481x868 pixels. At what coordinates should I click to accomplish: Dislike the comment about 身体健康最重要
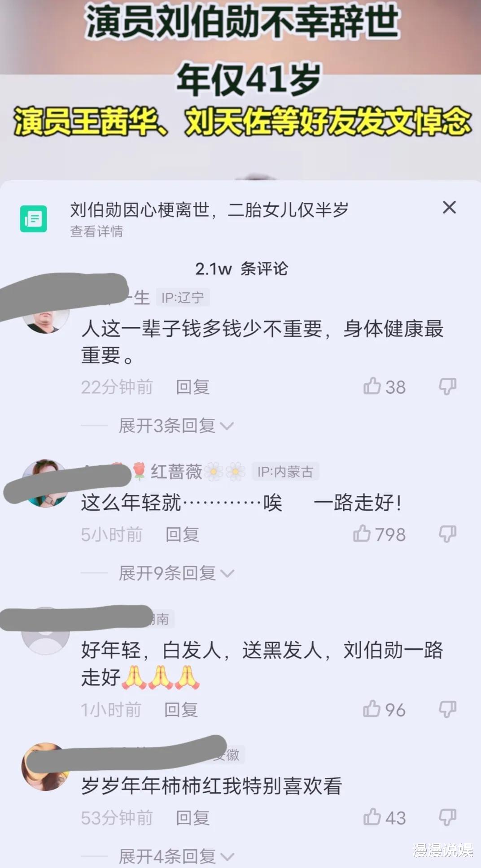click(447, 386)
